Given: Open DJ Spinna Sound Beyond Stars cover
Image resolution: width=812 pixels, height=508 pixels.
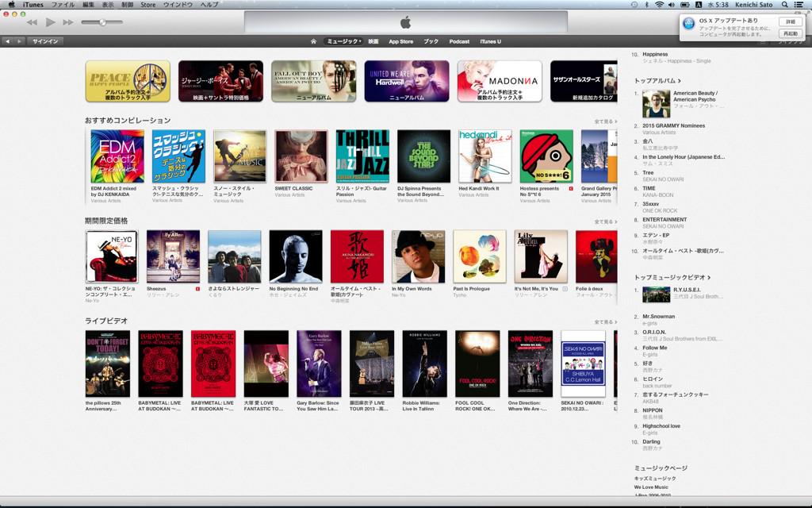Looking at the screenshot, I should pyautogui.click(x=423, y=156).
